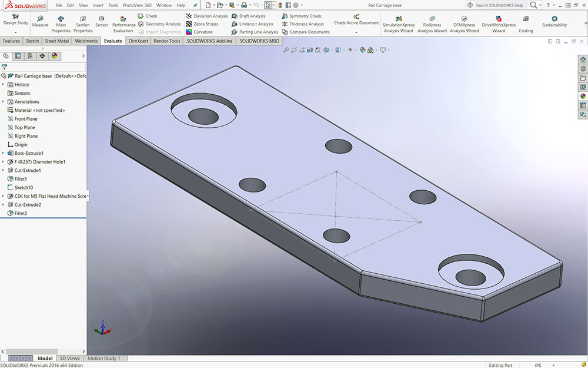
Task: Open the Tools menu
Action: 113,5
